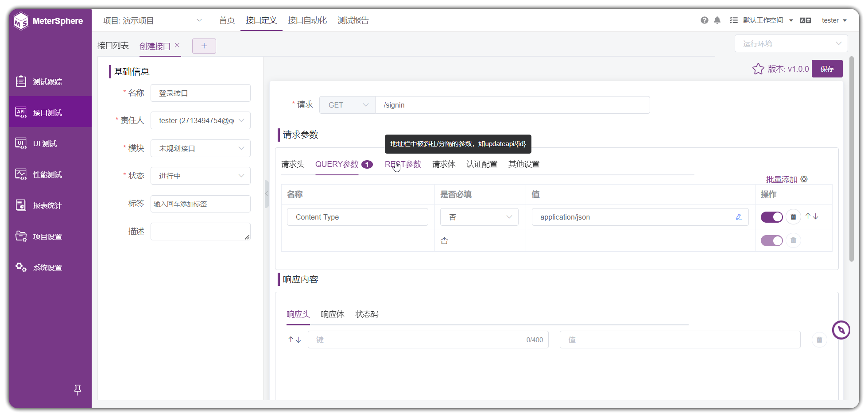This screenshot has height=417, width=868.
Task: Click the 批量添加 link
Action: tap(781, 179)
